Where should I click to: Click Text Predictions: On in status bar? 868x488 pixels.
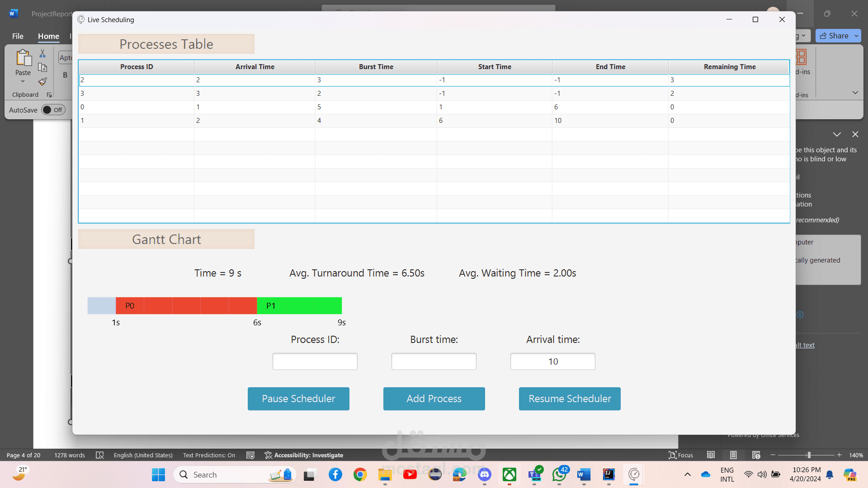pos(209,455)
